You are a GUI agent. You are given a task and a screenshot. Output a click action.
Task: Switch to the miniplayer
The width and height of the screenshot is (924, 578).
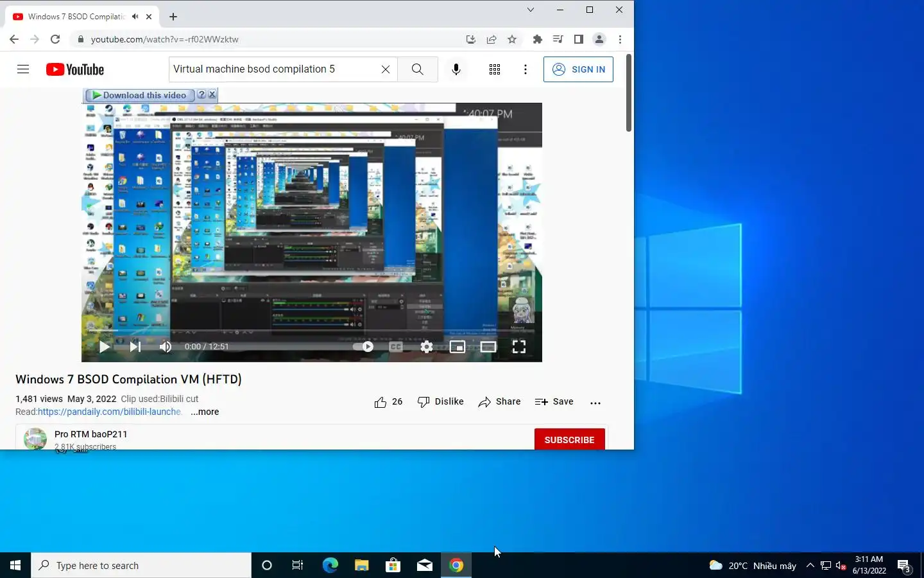pos(458,347)
